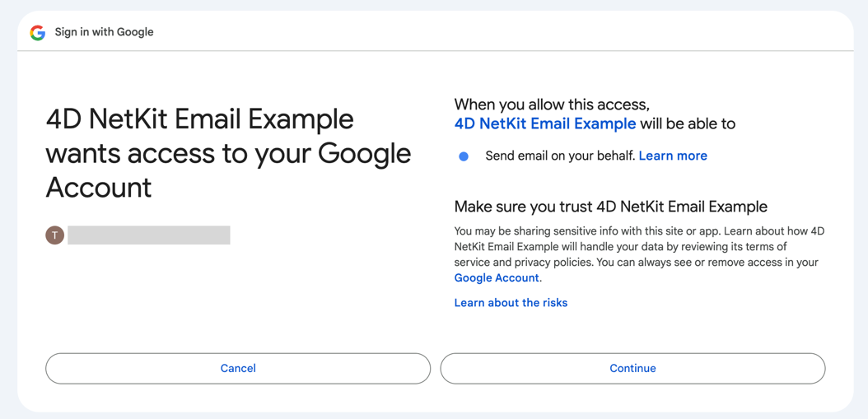The height and width of the screenshot is (419, 868).
Task: Click the 'Sign in with Google' header text
Action: point(104,32)
